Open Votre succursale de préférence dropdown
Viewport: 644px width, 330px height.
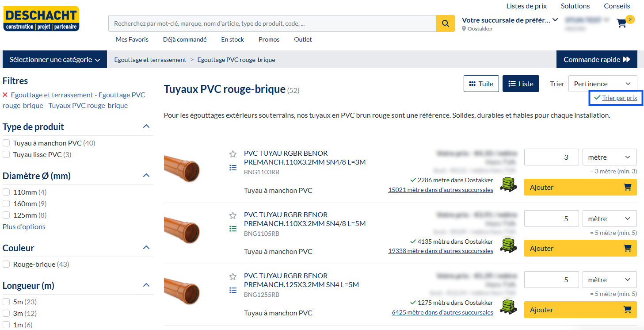pyautogui.click(x=510, y=20)
